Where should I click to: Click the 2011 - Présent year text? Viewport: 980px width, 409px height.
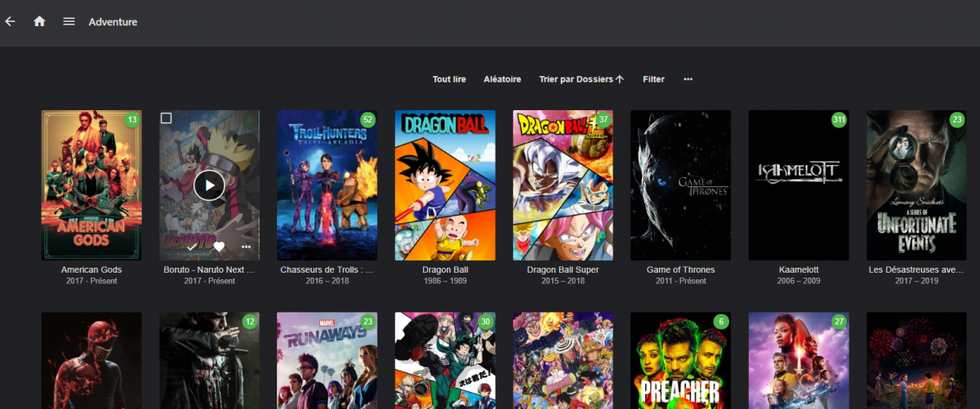680,281
